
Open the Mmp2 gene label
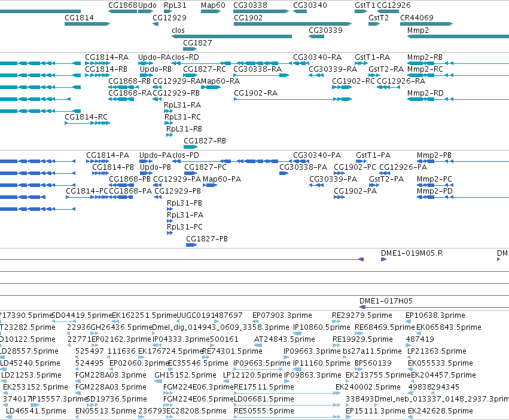pos(418,30)
